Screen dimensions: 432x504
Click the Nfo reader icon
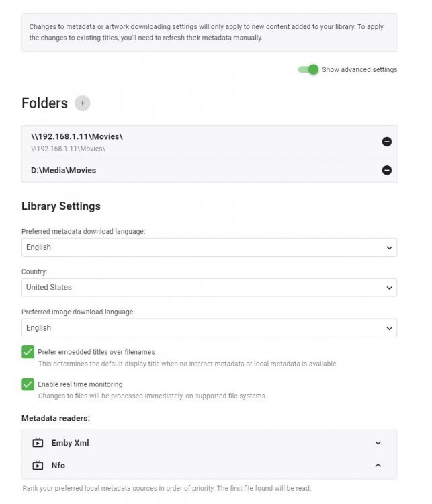pos(38,465)
